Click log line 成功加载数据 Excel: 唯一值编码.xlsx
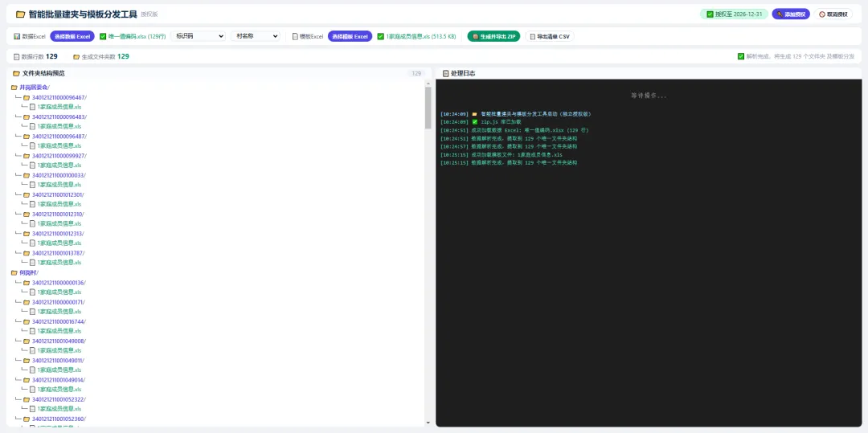This screenshot has height=433, width=868. pos(514,130)
